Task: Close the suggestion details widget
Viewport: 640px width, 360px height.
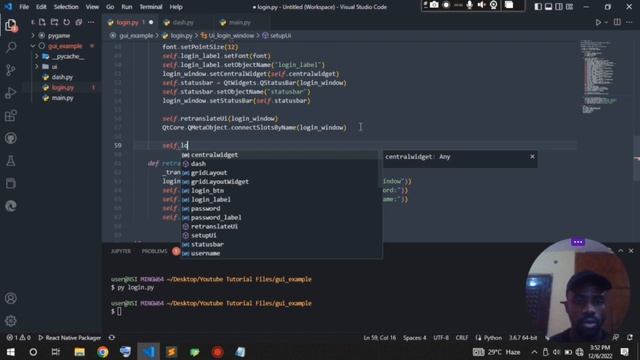Action: click(x=532, y=156)
